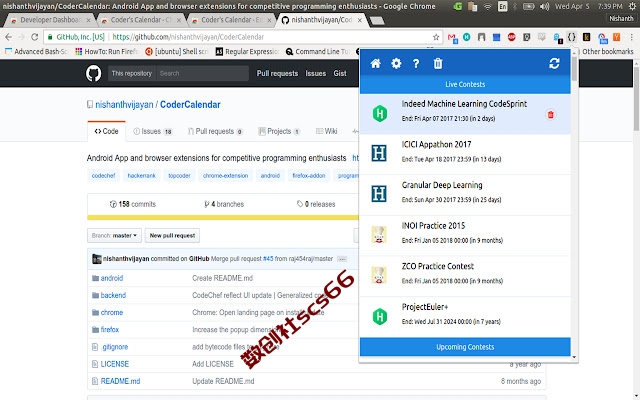
Task: Open This repository search scope selector
Action: tap(132, 73)
